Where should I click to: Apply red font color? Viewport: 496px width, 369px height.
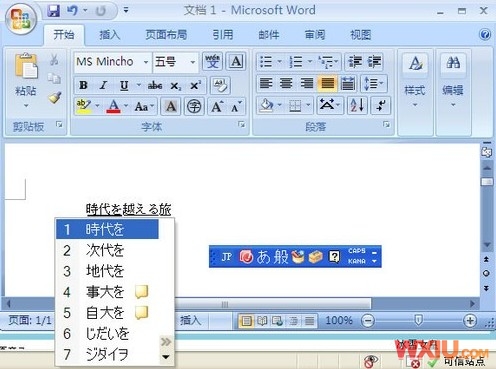point(113,107)
